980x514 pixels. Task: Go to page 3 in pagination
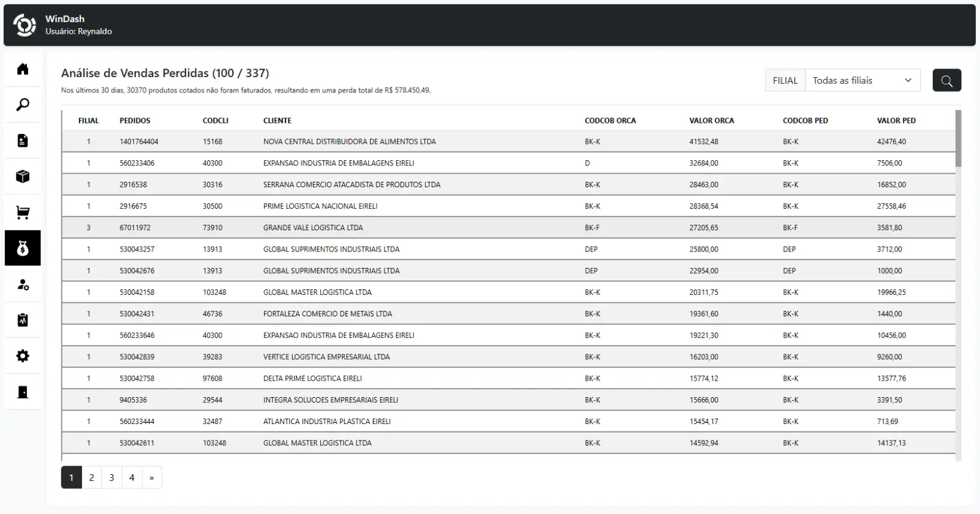[111, 477]
